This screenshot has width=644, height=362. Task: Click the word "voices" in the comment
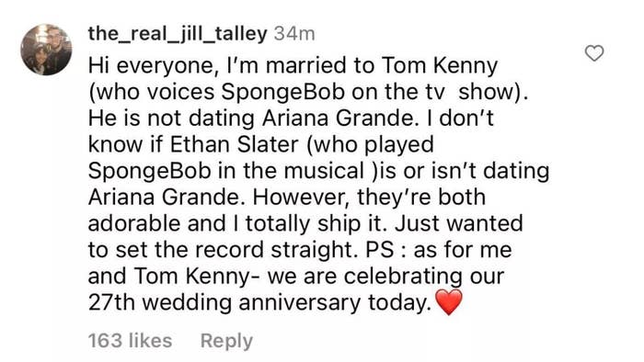point(180,92)
